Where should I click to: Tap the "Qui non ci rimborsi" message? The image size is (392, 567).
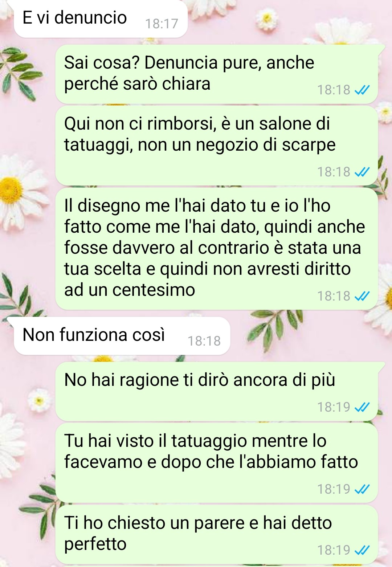(x=217, y=146)
